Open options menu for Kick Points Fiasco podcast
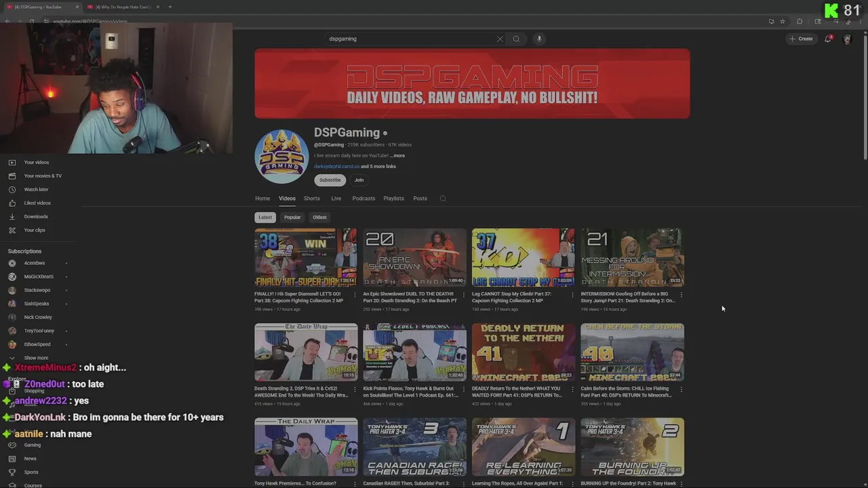Viewport: 868px width, 488px height. point(464,389)
